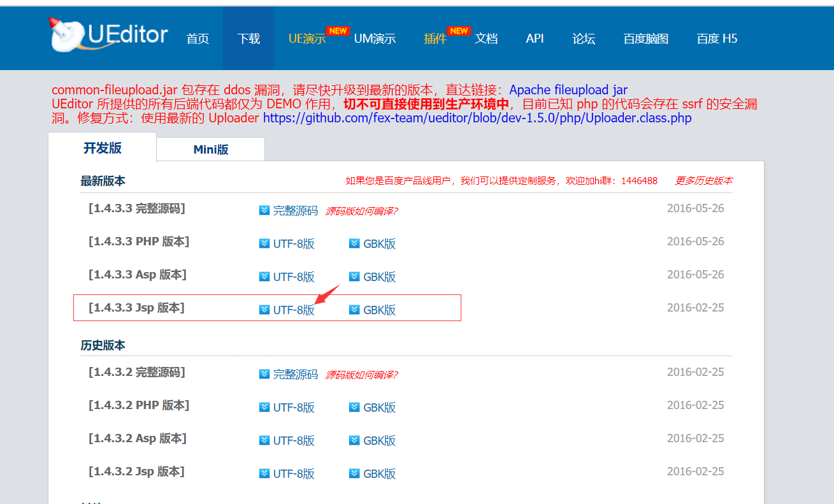This screenshot has width=834, height=504.
Task: Visit the 论坛 forum
Action: pyautogui.click(x=584, y=38)
